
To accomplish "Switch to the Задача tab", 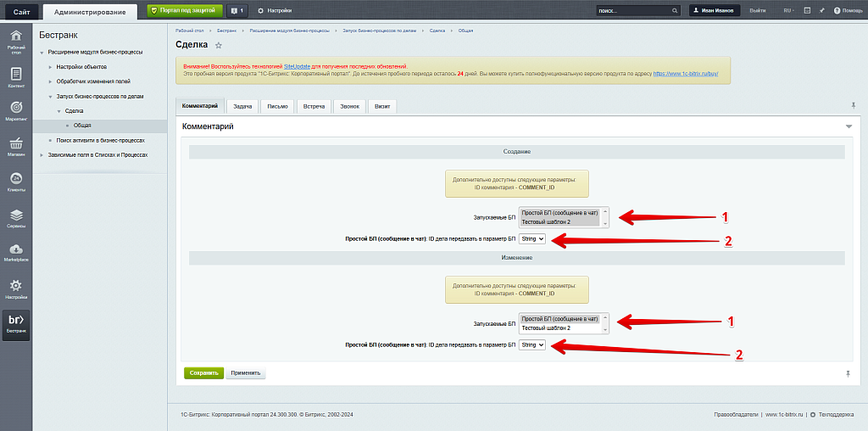I will 242,107.
